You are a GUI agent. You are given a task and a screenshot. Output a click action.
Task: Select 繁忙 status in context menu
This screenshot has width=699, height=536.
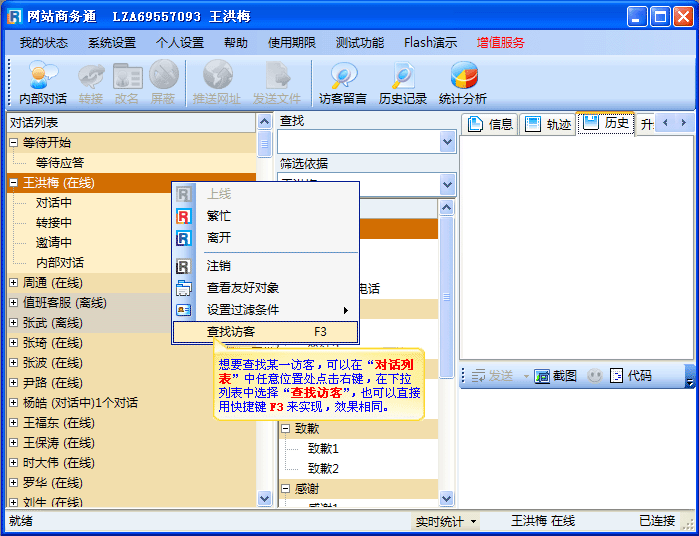click(218, 215)
